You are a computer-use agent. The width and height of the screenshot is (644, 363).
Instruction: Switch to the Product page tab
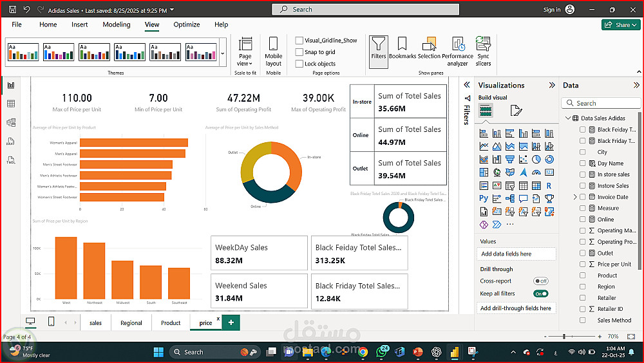click(171, 322)
